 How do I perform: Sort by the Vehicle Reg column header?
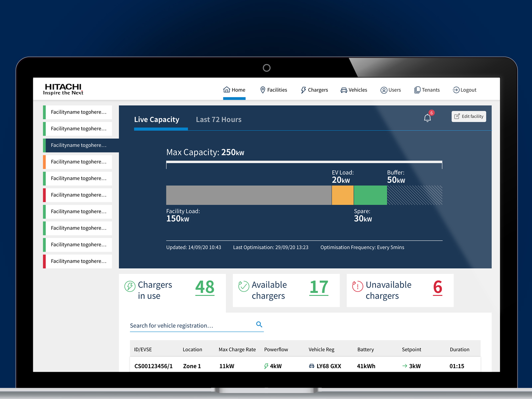(x=322, y=349)
